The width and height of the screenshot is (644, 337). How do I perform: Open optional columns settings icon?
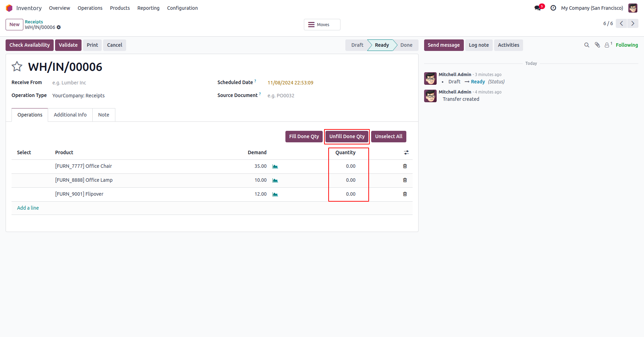tap(406, 152)
